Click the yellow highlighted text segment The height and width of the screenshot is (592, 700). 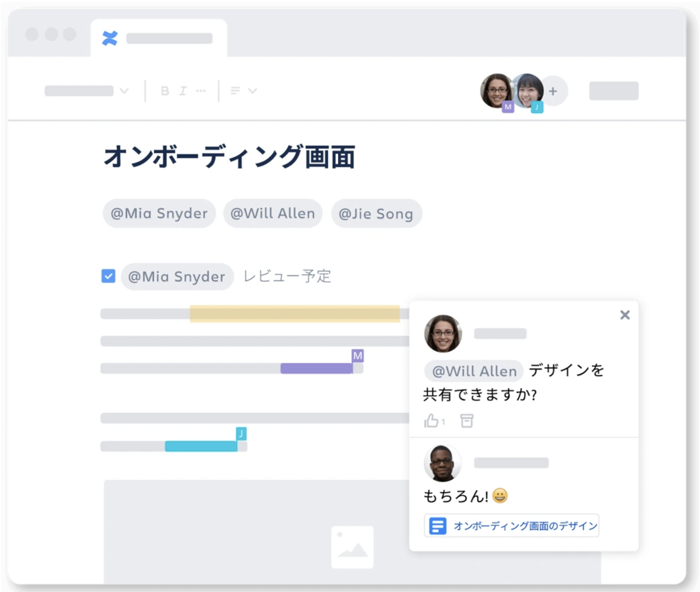click(295, 314)
